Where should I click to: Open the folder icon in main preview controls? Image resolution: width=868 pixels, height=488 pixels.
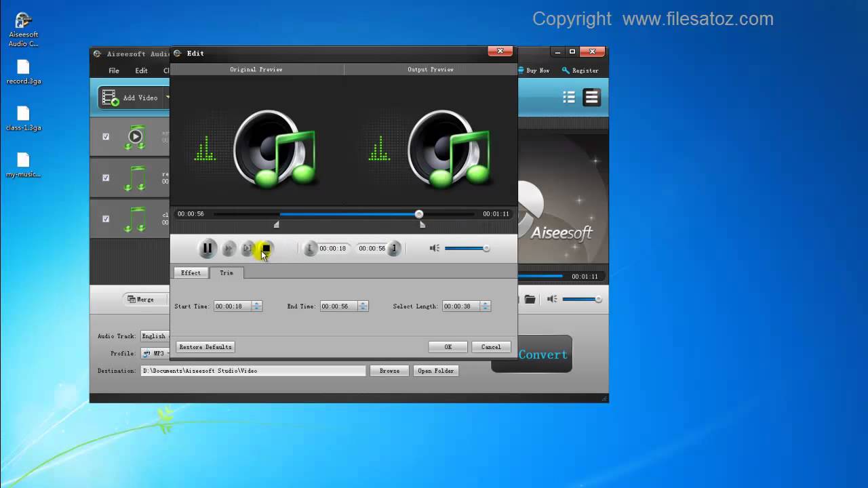pos(530,299)
